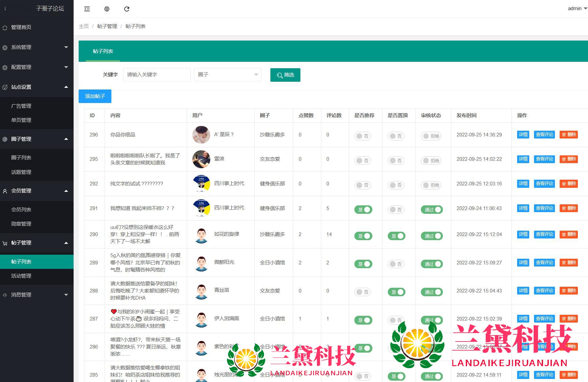Expand the 配置管理 sidebar menu

[37, 67]
